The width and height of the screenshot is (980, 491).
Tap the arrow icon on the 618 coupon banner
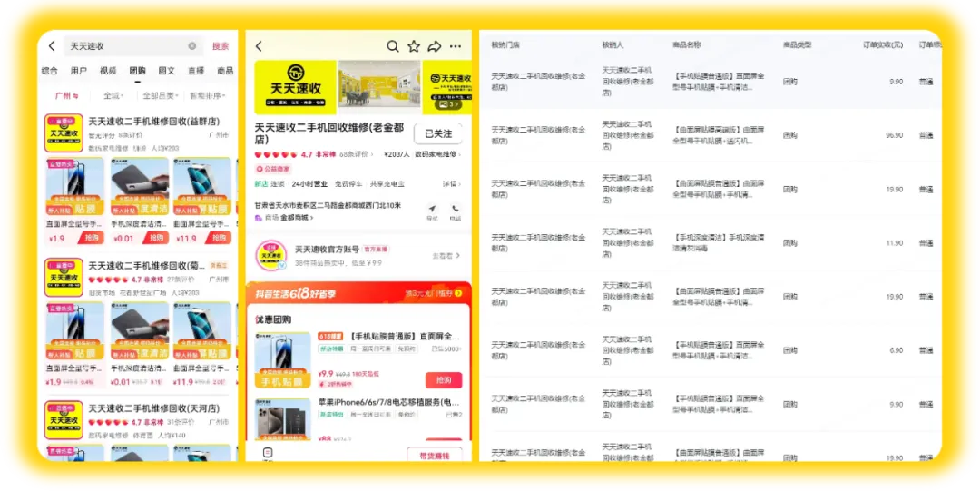pos(459,293)
